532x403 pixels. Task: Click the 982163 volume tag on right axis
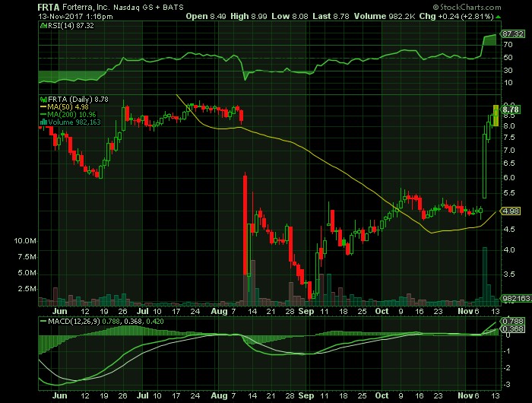click(516, 298)
